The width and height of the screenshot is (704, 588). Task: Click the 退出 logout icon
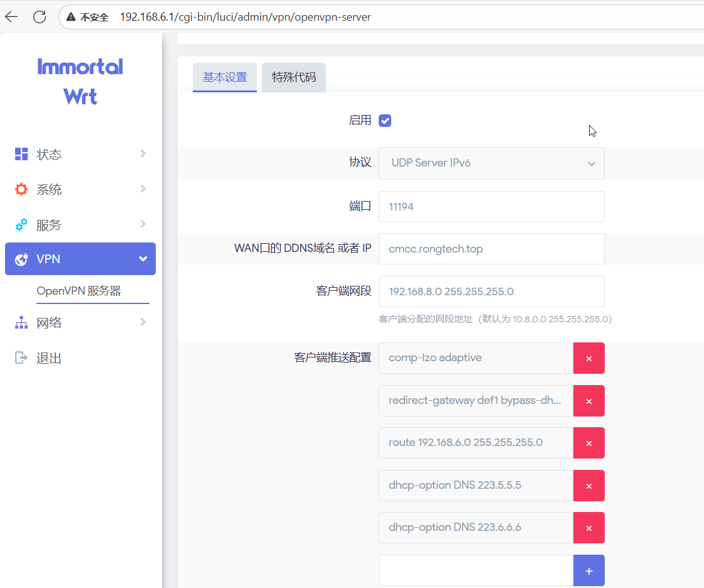tap(21, 358)
